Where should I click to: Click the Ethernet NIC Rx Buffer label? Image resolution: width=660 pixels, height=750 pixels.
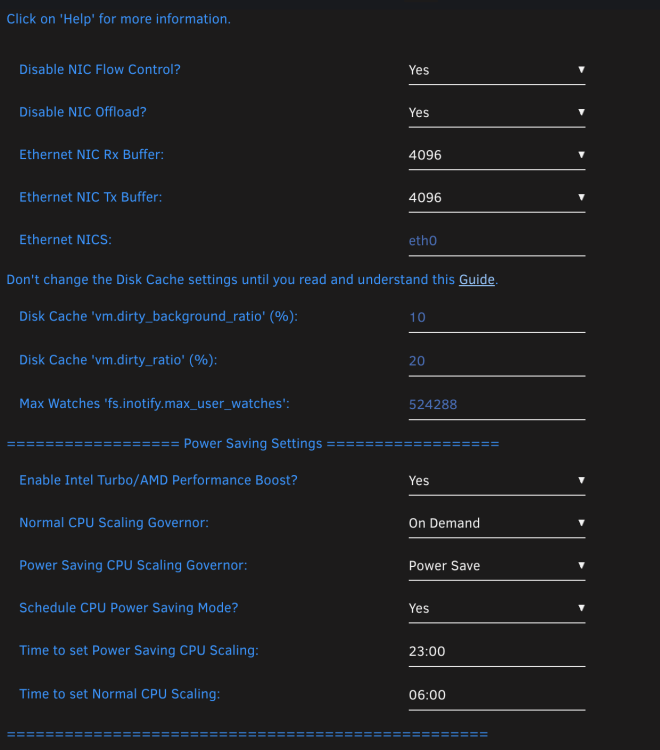[x=91, y=155]
